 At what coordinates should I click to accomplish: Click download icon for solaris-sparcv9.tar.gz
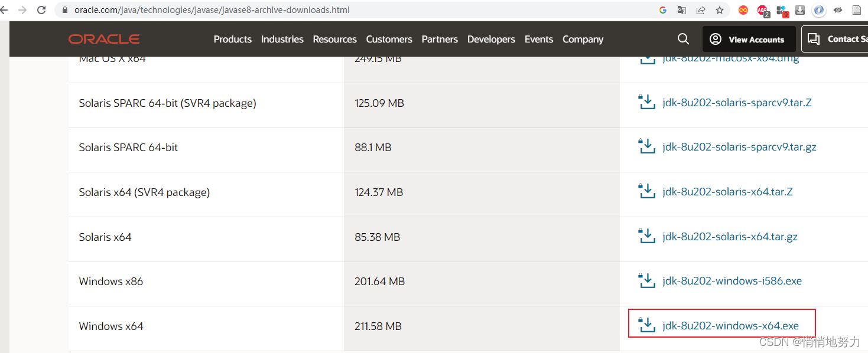(647, 146)
